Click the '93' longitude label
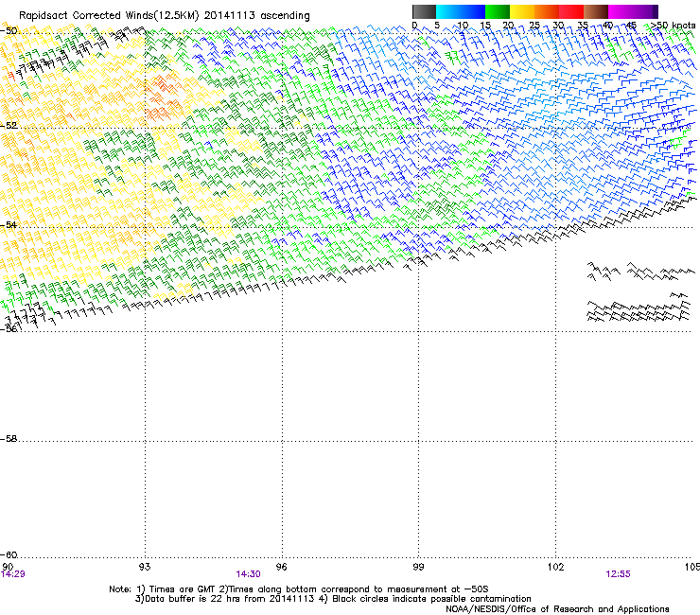Viewport: 700px width, 615px height. point(145,567)
